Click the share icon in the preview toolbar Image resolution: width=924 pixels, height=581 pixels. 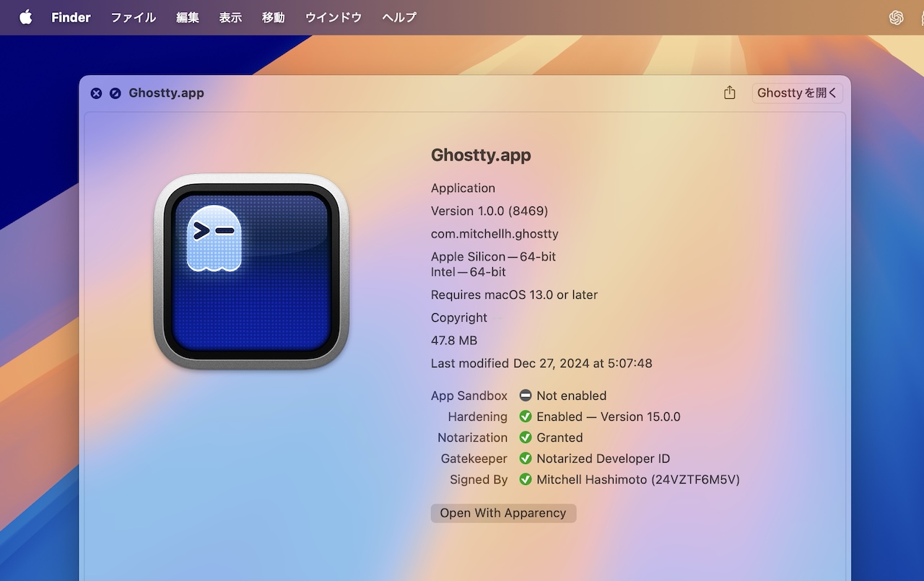click(x=730, y=92)
